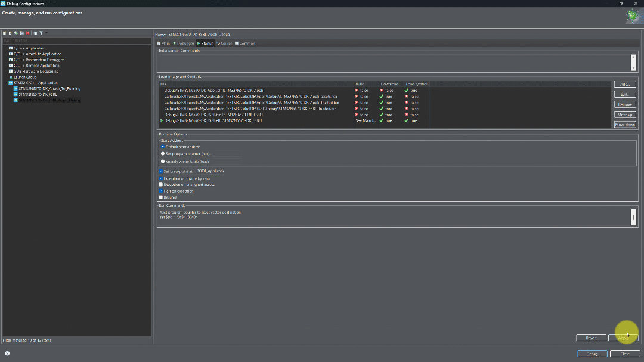Viewport: 644px width, 362px height.
Task: Open the filter dropdown arrow in toolbar
Action: [46, 33]
